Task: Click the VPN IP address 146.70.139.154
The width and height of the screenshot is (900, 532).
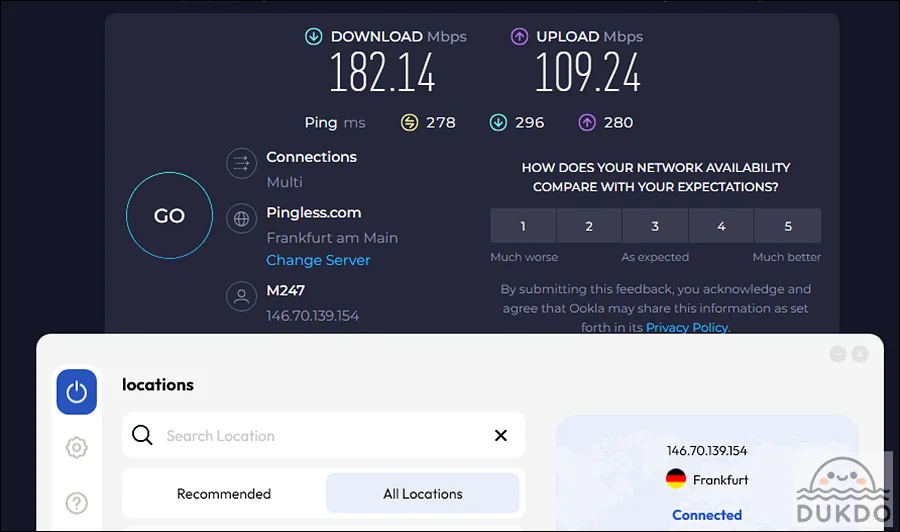Action: [x=707, y=451]
